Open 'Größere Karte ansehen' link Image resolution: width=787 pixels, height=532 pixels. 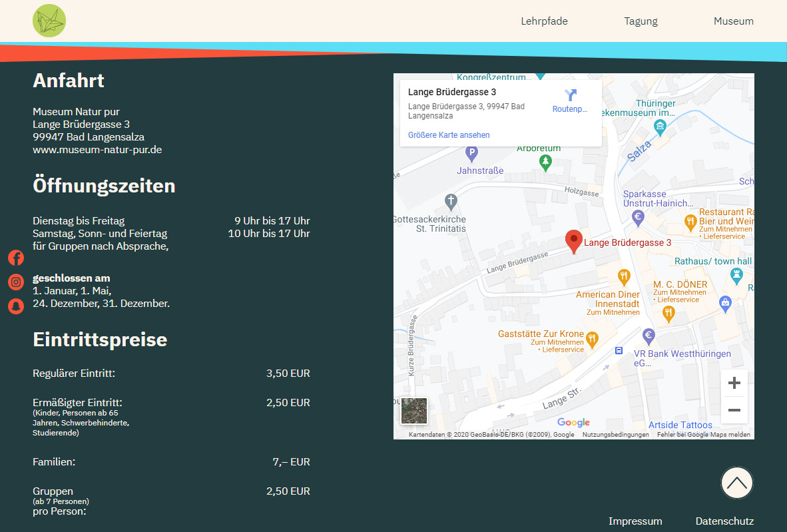coord(449,135)
